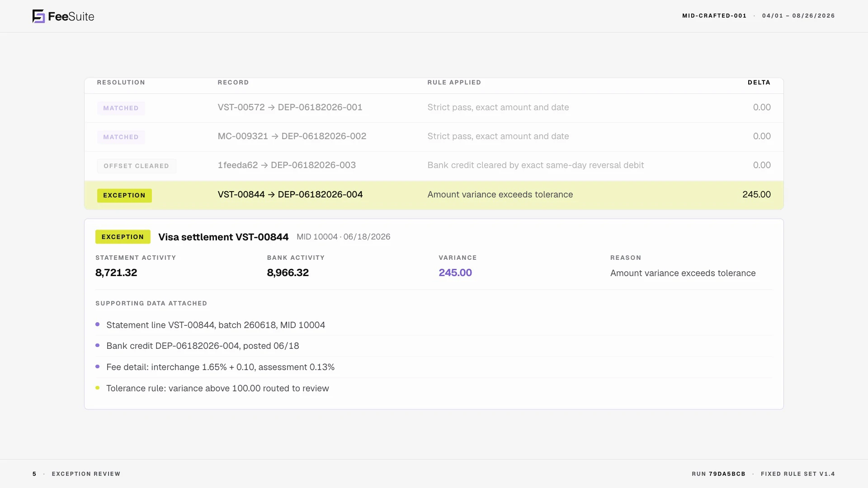Click 'Statement line VST-00844, batch 260618' item
868x488 pixels.
click(x=216, y=325)
